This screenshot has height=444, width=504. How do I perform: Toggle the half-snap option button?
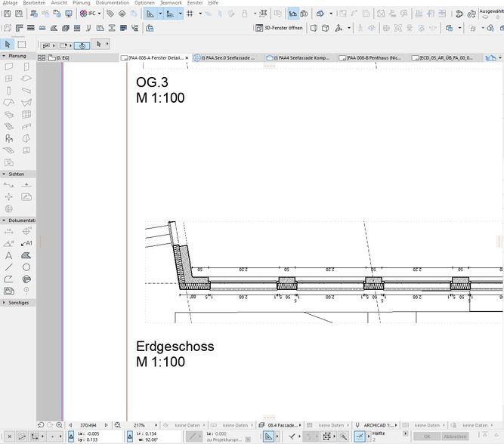(360, 436)
